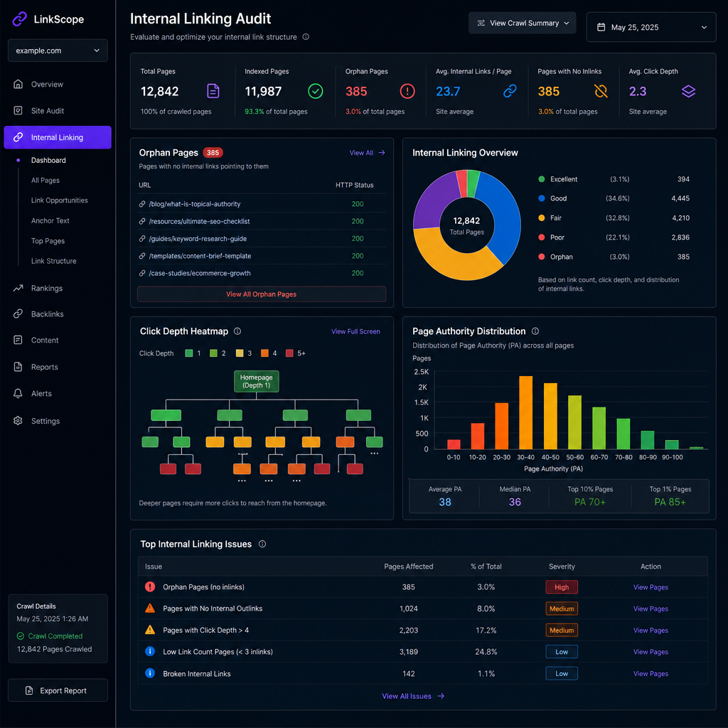Click View Full Screen heatmap link
The height and width of the screenshot is (728, 728).
click(x=355, y=331)
